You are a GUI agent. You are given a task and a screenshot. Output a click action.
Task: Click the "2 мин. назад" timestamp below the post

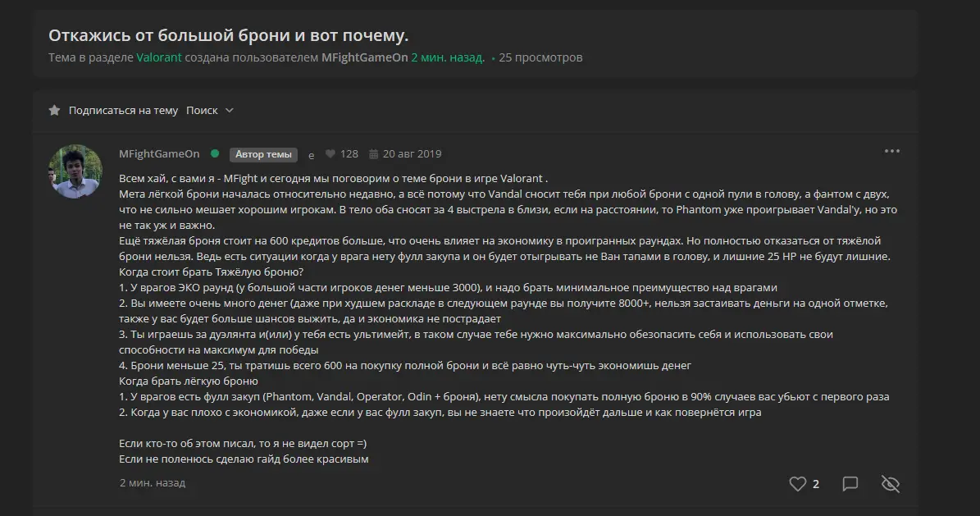tap(152, 483)
